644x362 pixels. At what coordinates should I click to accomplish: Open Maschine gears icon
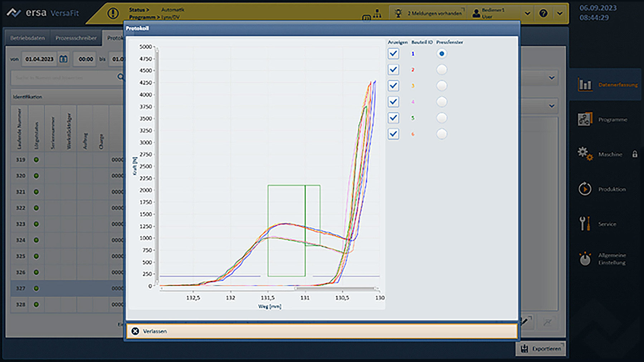[585, 154]
